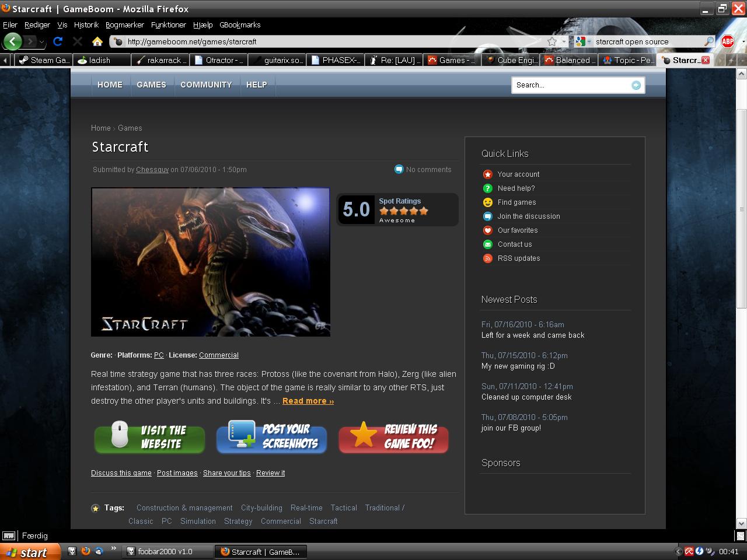Image resolution: width=747 pixels, height=560 pixels.
Task: Click the five-star Spot Ratings stars
Action: click(404, 211)
